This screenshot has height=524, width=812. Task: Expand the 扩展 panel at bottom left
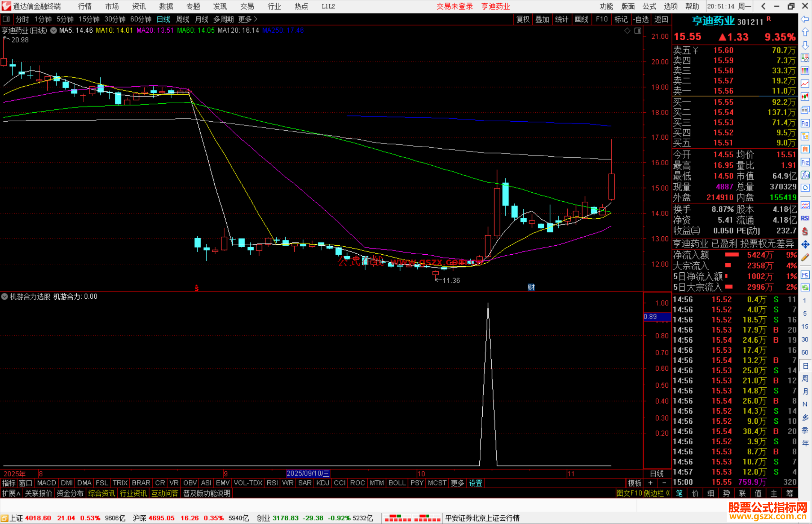coord(11,493)
